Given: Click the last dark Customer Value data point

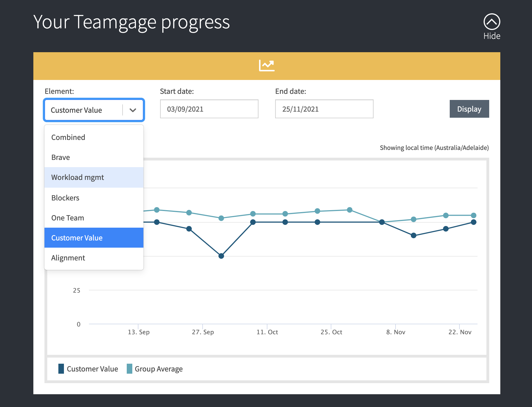Looking at the screenshot, I should [x=474, y=222].
